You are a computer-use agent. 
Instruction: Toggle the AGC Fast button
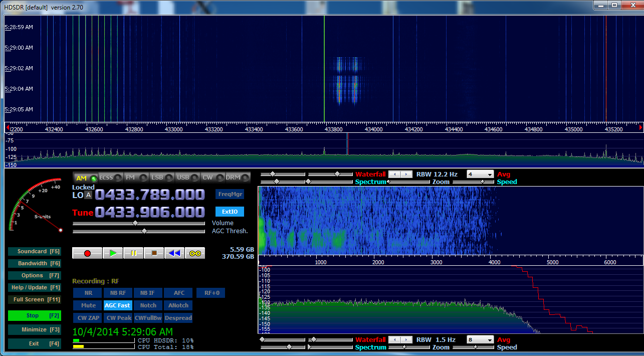pos(118,305)
